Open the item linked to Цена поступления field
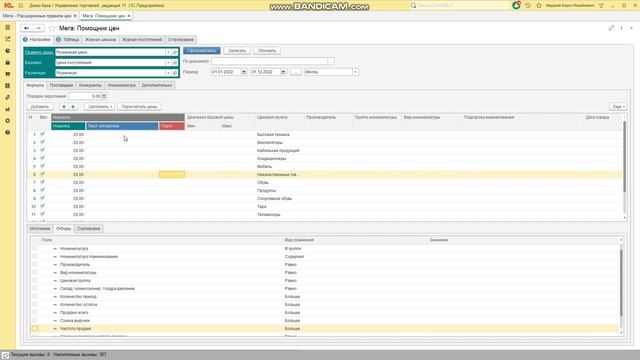 pyautogui.click(x=175, y=62)
